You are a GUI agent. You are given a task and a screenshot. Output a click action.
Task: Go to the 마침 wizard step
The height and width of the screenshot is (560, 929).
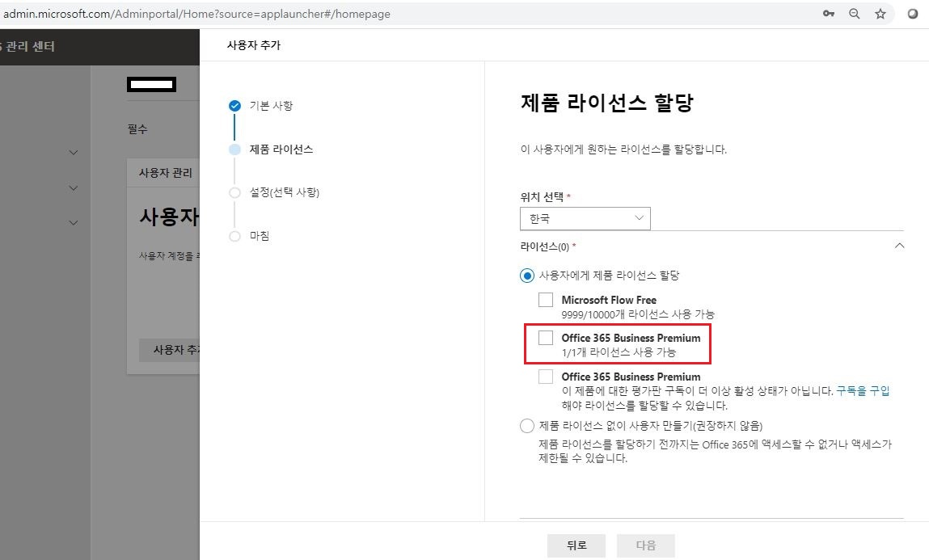(259, 236)
